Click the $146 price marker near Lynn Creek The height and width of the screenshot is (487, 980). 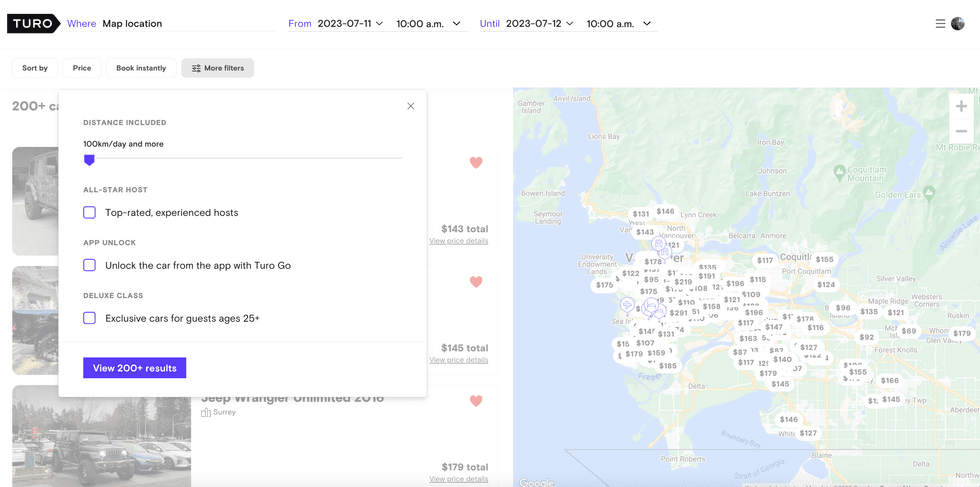[x=665, y=211]
